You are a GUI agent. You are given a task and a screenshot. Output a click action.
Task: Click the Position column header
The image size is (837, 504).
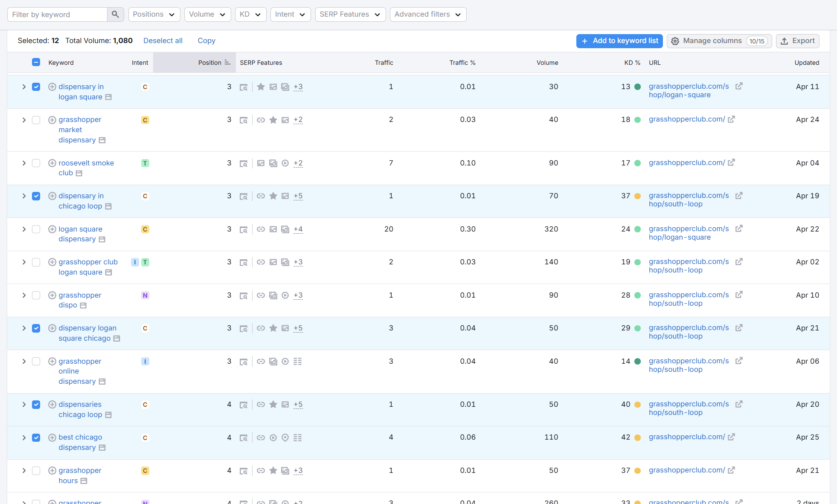pyautogui.click(x=195, y=63)
